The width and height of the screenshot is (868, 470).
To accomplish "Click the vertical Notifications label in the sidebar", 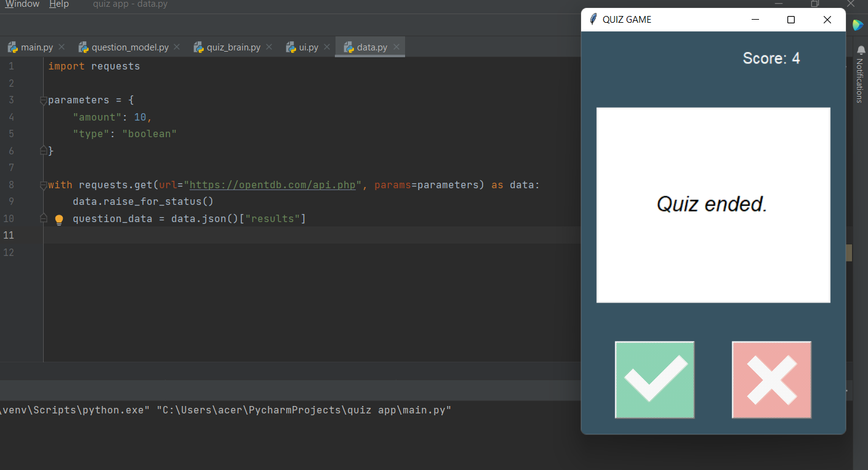I will 860,81.
